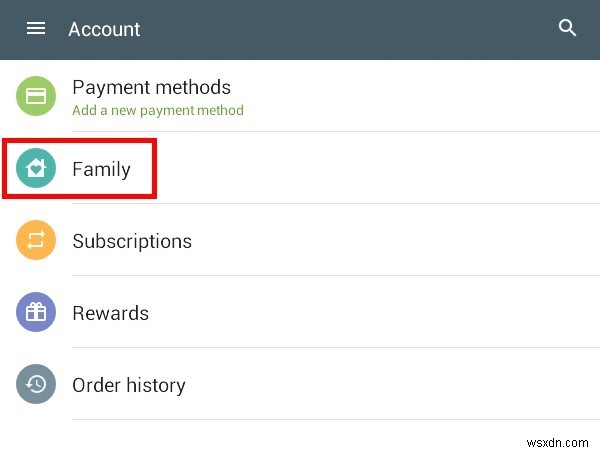Select the Family text label
The height and width of the screenshot is (453, 600).
tap(101, 169)
